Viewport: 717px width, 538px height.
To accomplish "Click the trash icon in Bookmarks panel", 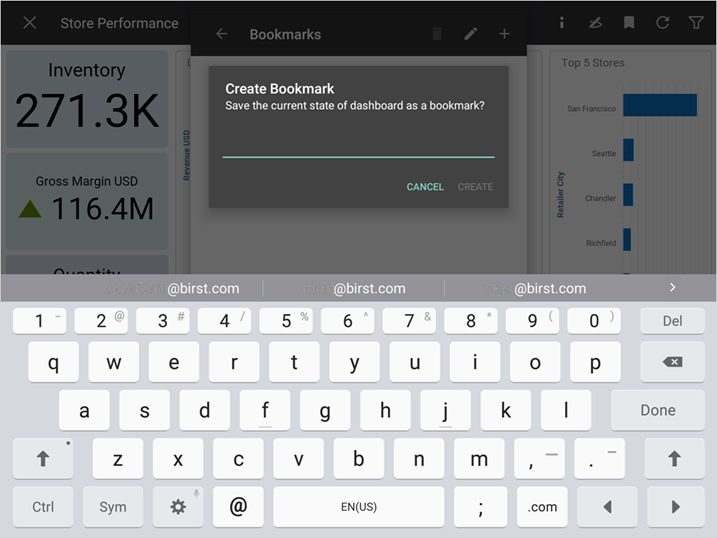I will pyautogui.click(x=437, y=34).
